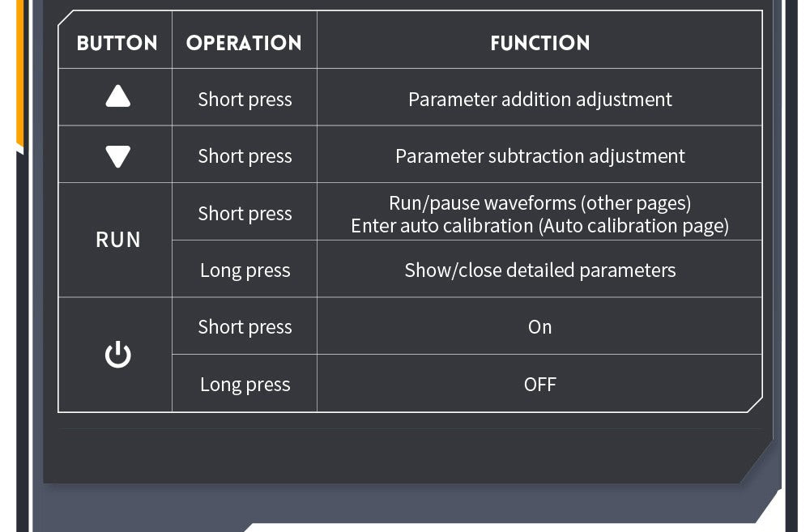This screenshot has height=532, width=810.
Task: Click the up triangle button icon
Action: (117, 97)
